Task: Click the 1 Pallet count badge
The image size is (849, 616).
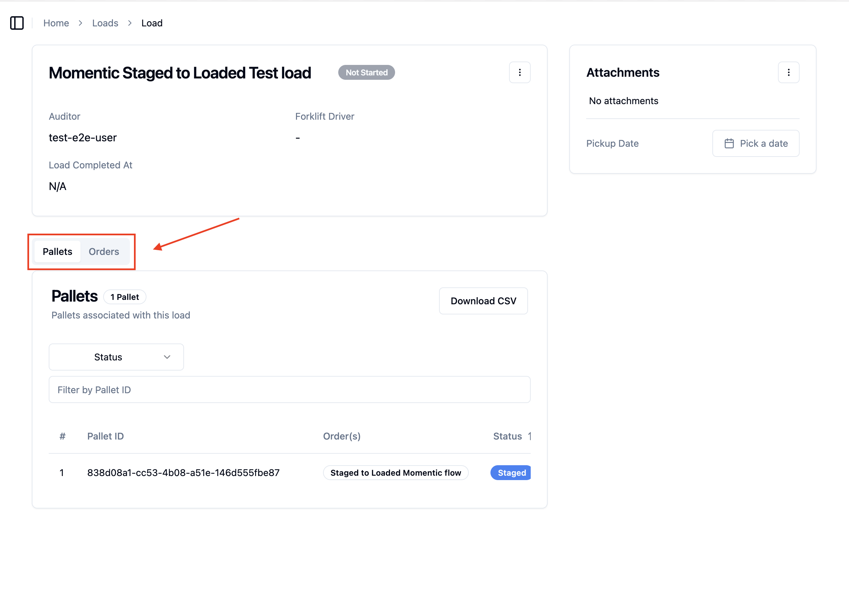Action: pyautogui.click(x=125, y=297)
